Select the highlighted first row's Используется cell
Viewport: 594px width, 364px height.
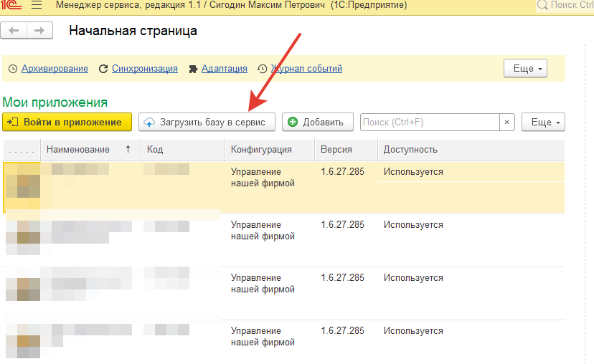[x=413, y=172]
